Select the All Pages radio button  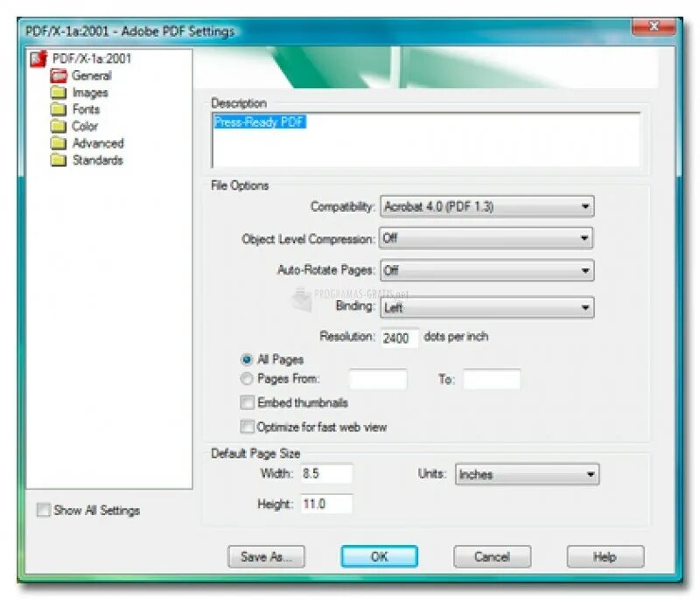247,359
